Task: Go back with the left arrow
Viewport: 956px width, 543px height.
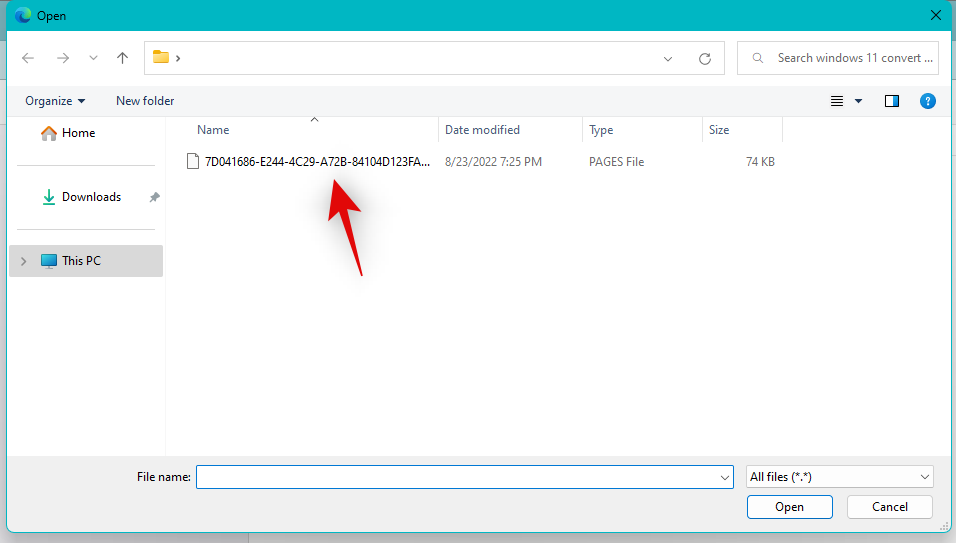Action: pos(28,58)
